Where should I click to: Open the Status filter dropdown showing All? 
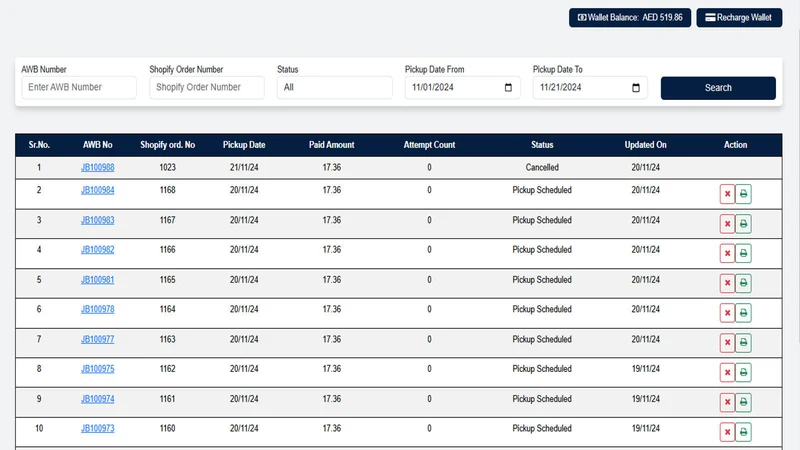[335, 87]
